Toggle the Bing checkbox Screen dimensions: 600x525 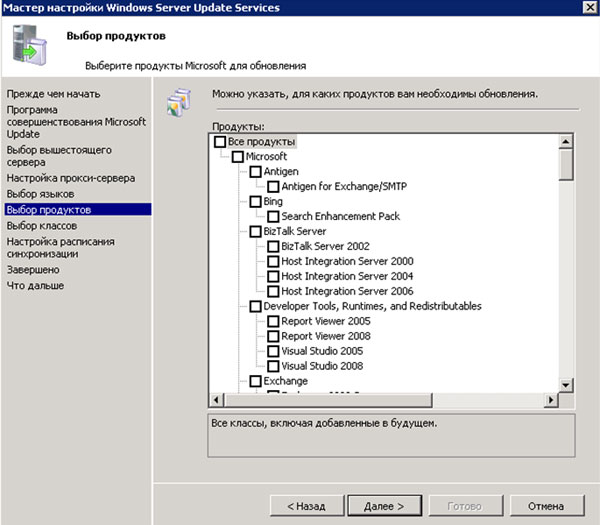click(x=255, y=201)
